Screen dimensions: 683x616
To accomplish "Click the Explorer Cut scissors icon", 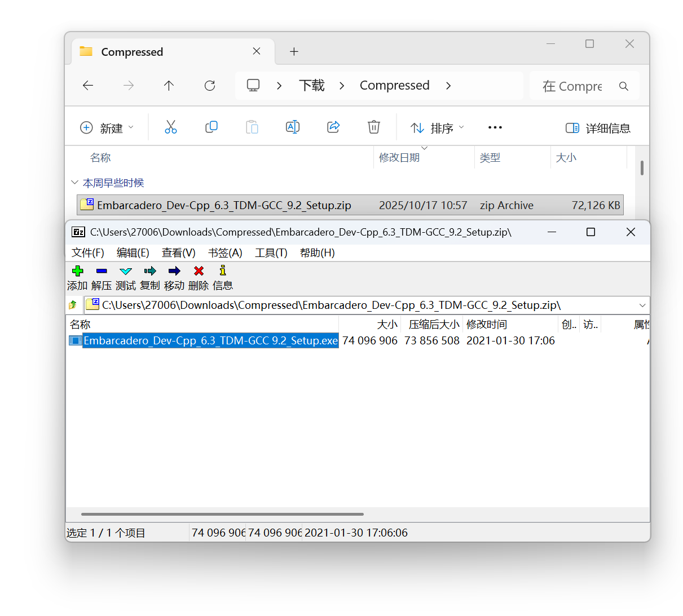I will coord(171,127).
